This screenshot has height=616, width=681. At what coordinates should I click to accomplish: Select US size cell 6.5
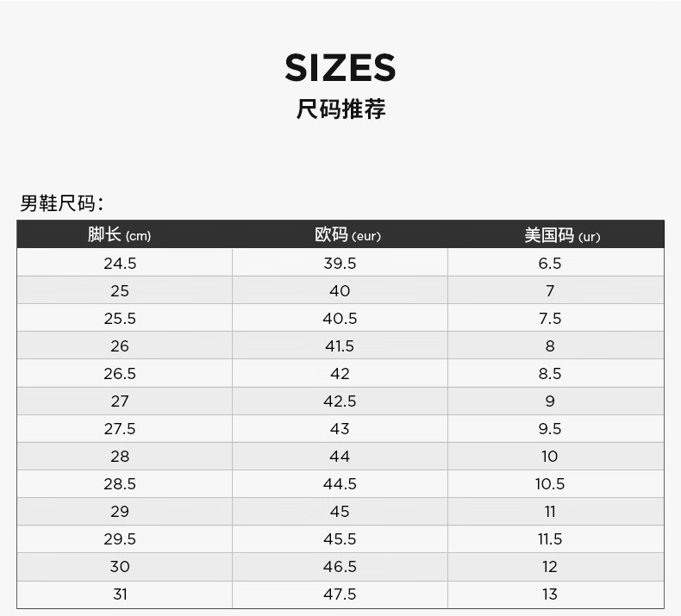pyautogui.click(x=550, y=264)
